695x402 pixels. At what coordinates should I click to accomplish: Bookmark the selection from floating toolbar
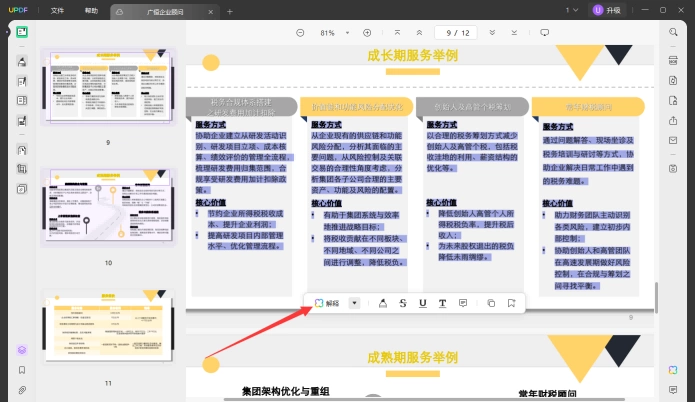[x=511, y=303]
